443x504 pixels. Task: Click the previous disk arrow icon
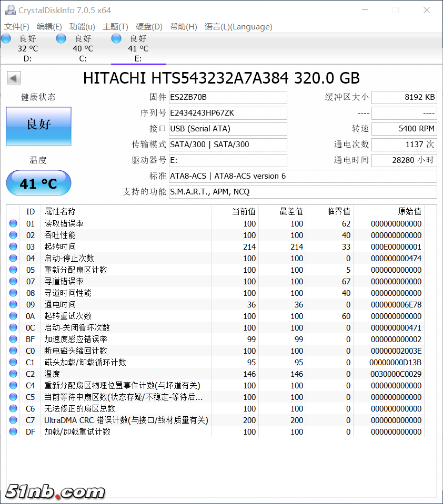point(14,78)
